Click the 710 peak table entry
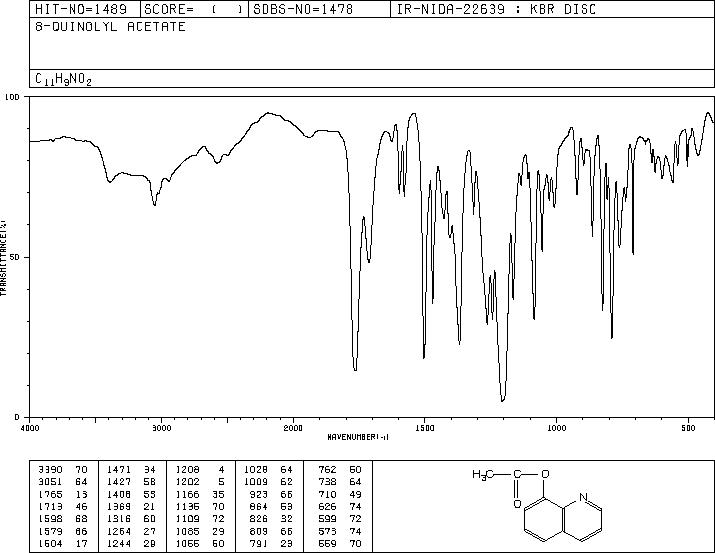The width and height of the screenshot is (715, 553). 340,494
